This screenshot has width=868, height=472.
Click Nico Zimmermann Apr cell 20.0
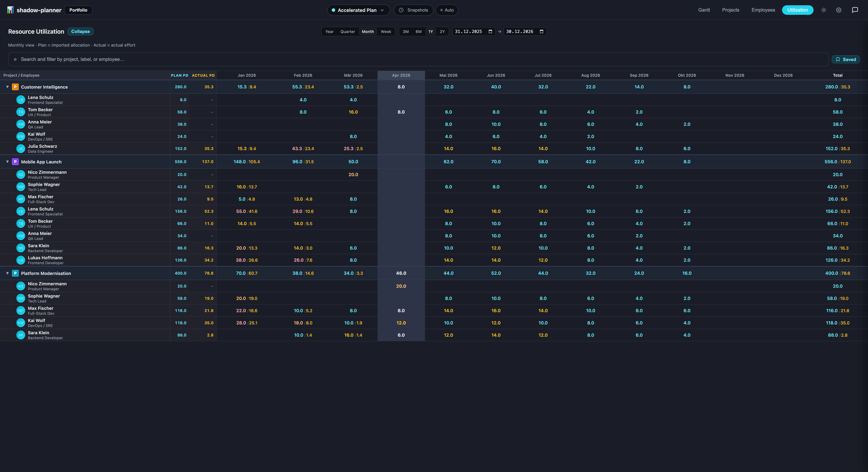click(401, 286)
